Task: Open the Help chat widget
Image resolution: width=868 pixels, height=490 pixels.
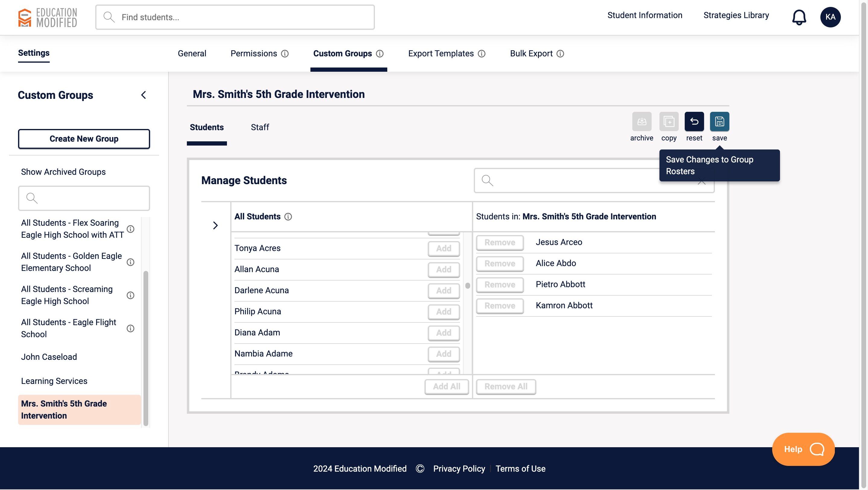Action: tap(803, 449)
